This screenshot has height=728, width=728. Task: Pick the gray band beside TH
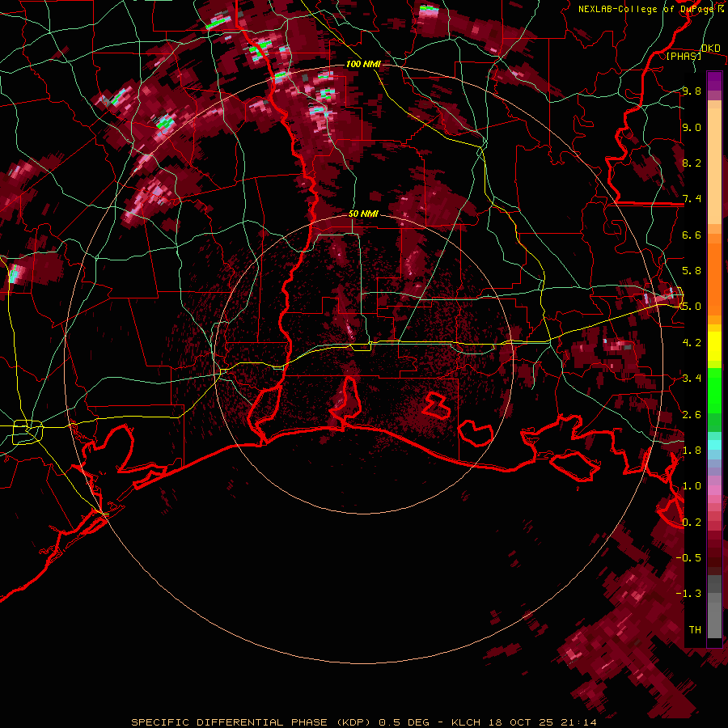pos(714,622)
